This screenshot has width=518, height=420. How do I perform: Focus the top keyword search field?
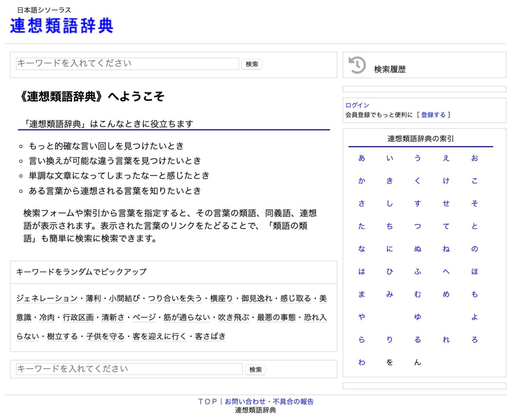[127, 64]
